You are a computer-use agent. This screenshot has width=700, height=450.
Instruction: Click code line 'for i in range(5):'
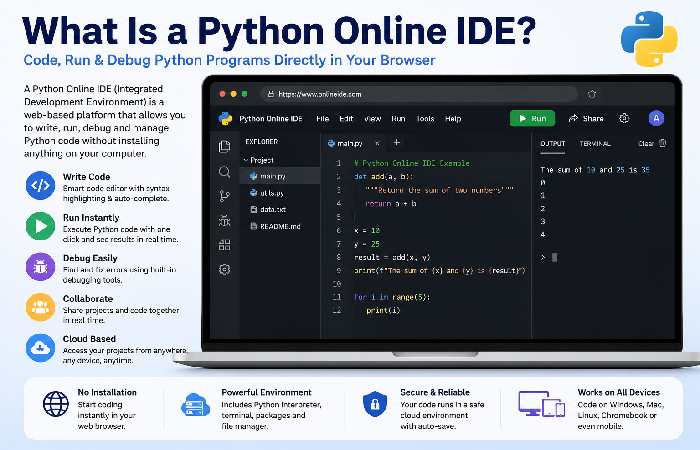[392, 297]
